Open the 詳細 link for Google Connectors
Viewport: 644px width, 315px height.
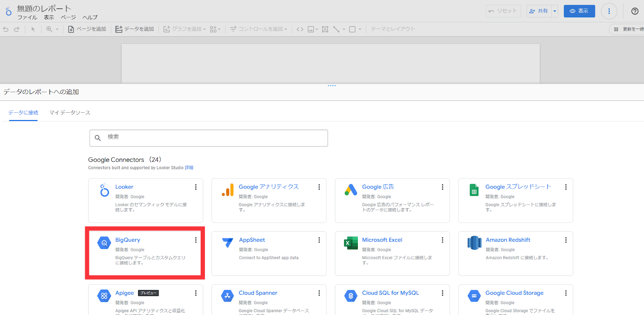(x=189, y=168)
